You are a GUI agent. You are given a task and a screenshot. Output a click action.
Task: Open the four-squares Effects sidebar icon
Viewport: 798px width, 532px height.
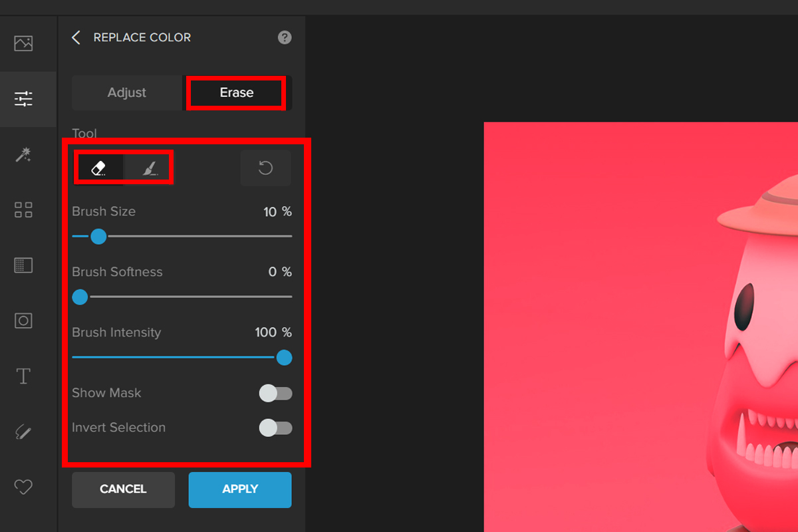(x=23, y=211)
